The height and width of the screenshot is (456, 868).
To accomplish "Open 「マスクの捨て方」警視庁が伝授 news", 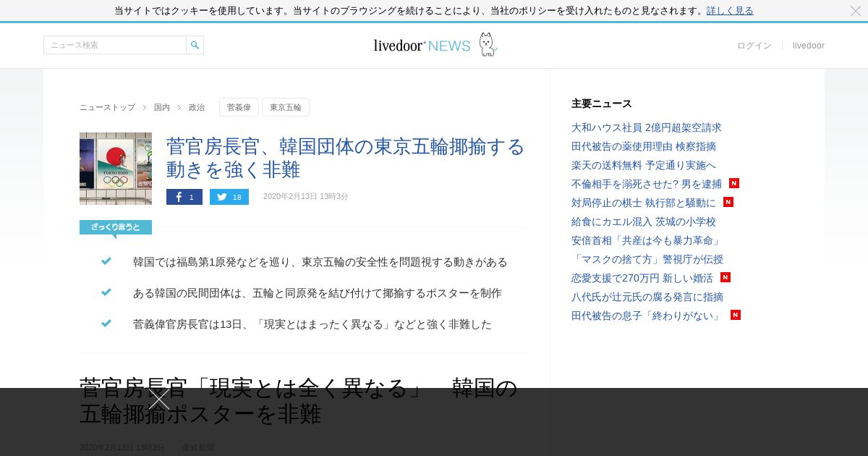I will [x=647, y=259].
